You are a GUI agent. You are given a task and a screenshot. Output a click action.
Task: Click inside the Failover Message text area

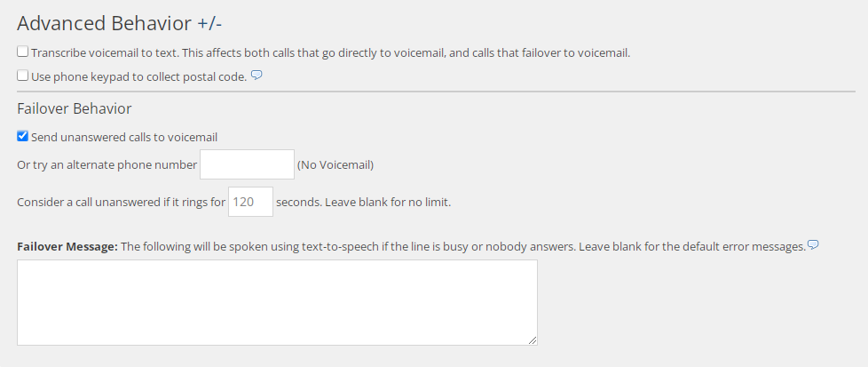pos(277,302)
